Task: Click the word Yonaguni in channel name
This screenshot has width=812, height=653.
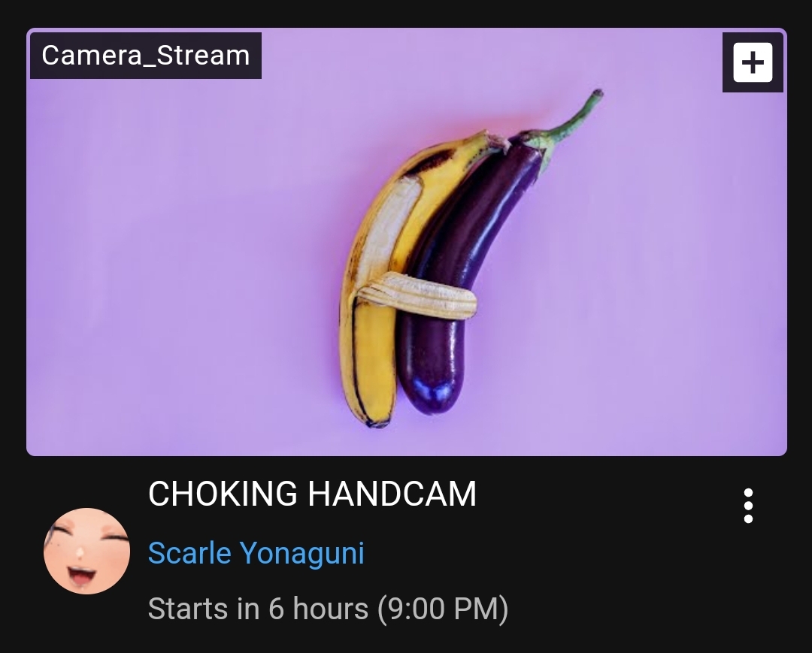Action: pyautogui.click(x=302, y=554)
